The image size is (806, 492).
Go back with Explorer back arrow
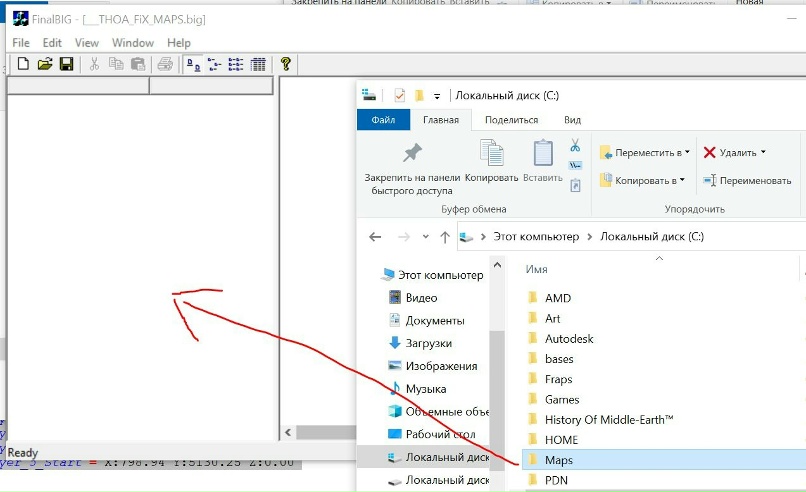[x=375, y=237]
